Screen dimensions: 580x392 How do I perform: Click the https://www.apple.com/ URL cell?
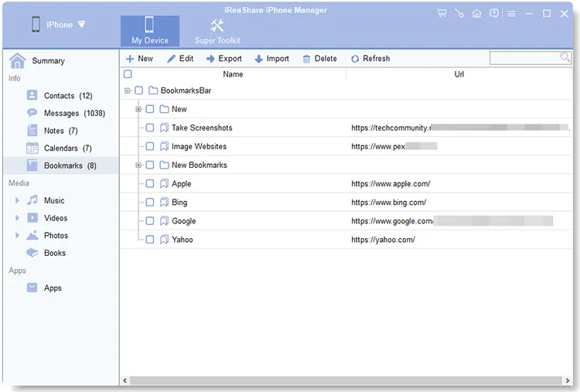point(391,184)
